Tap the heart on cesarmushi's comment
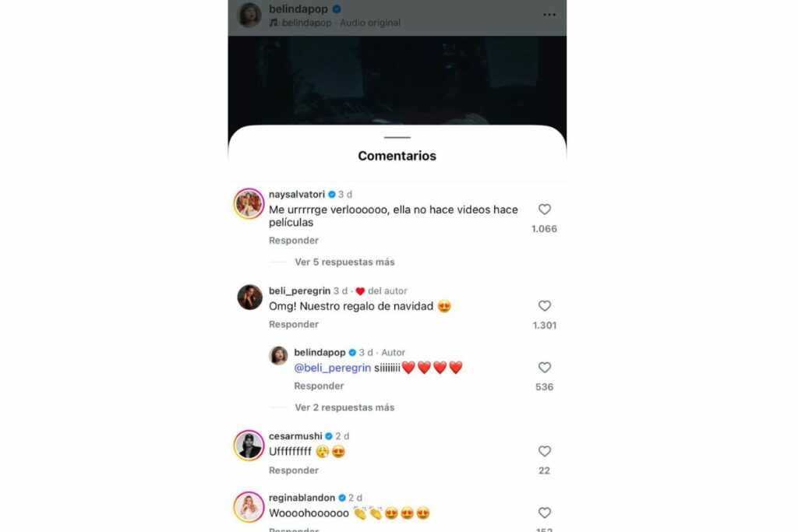 click(545, 451)
